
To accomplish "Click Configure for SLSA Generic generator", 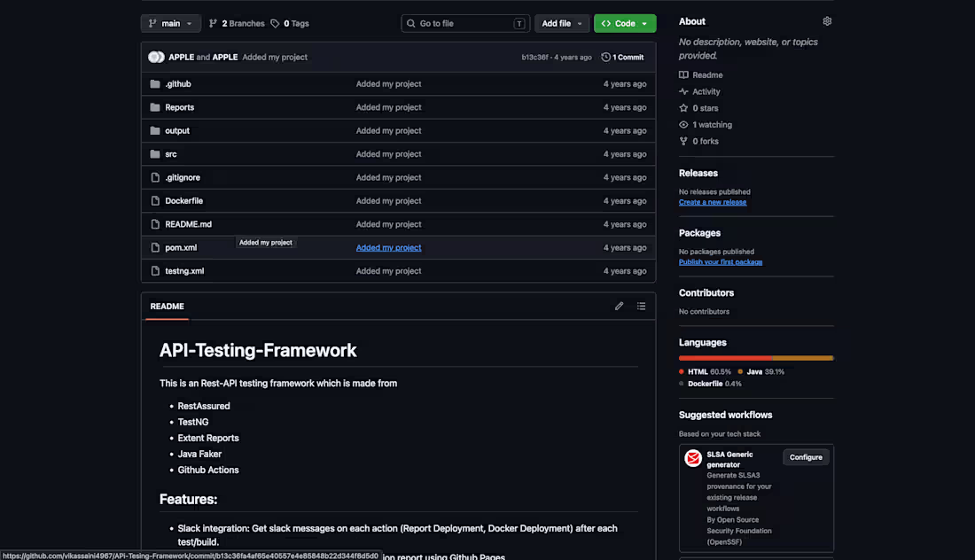I will (x=805, y=457).
